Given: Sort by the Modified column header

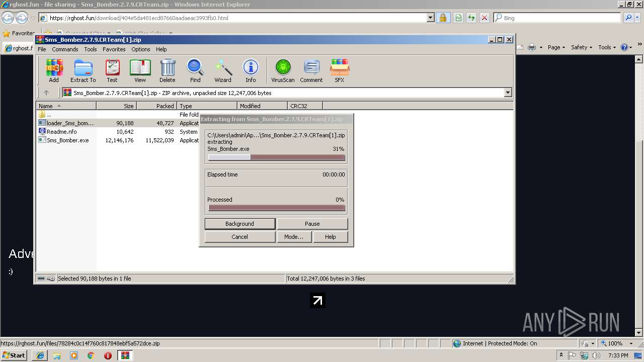Looking at the screenshot, I should coord(262,106).
